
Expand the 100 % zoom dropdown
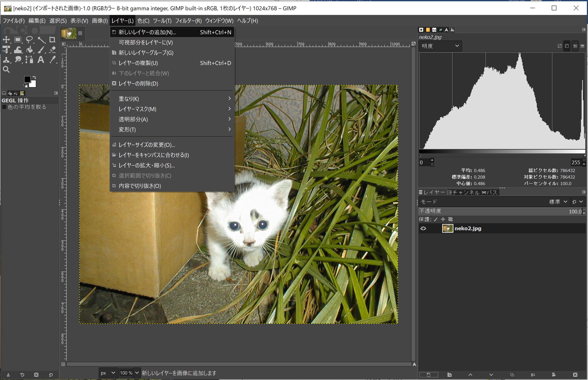point(137,373)
